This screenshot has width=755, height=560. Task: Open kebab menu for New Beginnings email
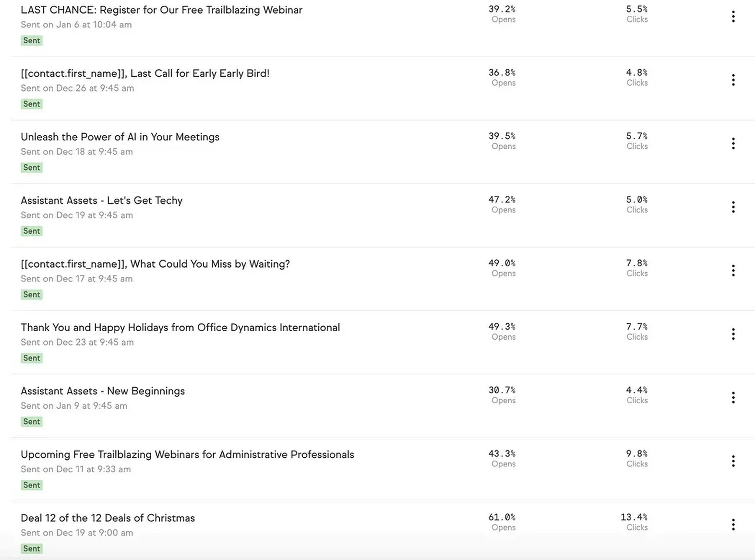tap(733, 398)
